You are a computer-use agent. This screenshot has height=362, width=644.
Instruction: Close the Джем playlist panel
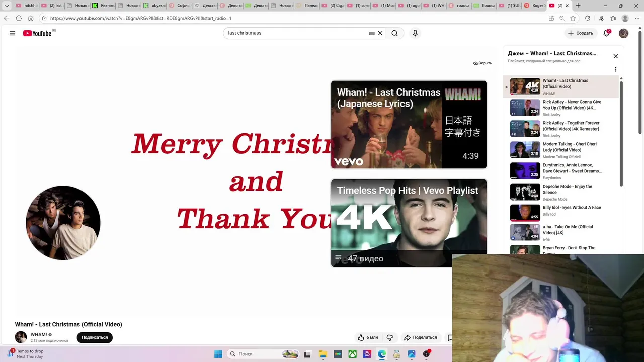[615, 56]
